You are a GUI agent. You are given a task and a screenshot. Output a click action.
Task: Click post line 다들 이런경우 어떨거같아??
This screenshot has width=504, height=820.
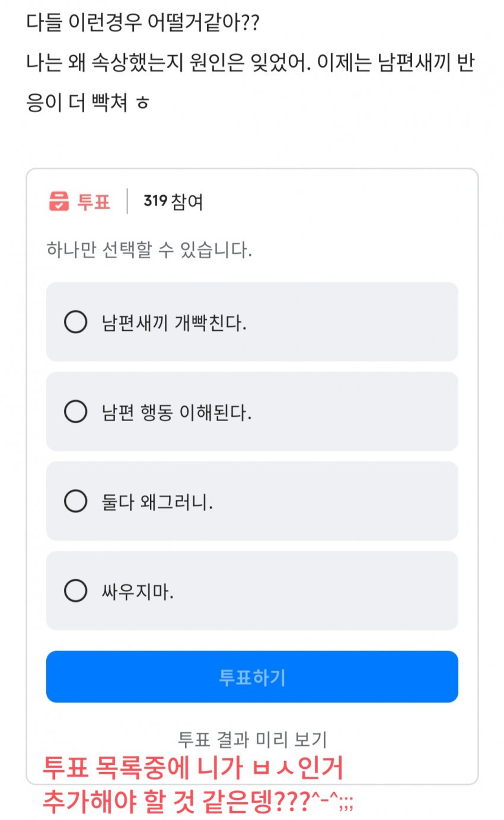(143, 24)
